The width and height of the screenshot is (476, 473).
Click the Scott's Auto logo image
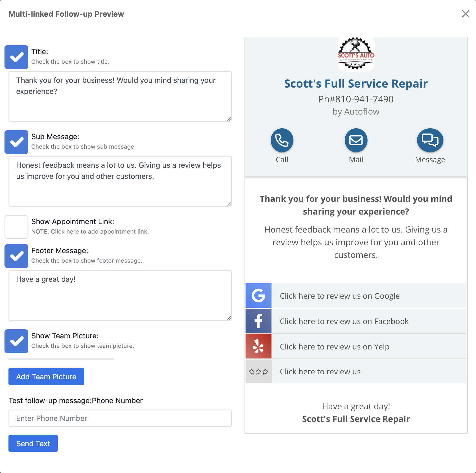pyautogui.click(x=356, y=54)
